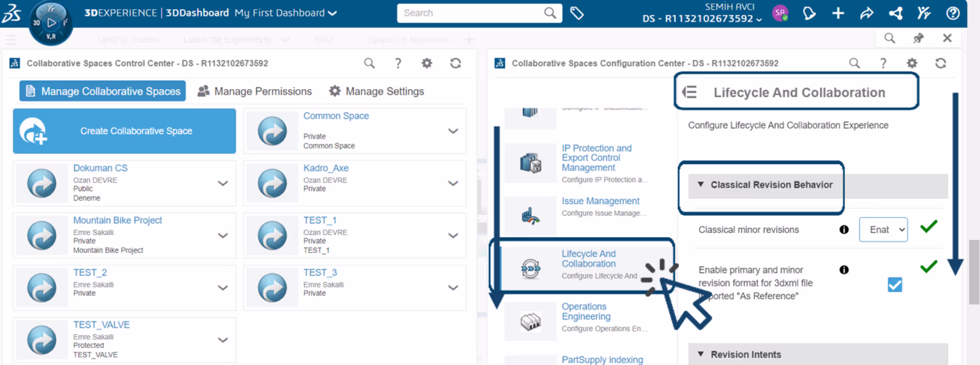The height and width of the screenshot is (365, 980).
Task: Click Create Collaborative Space button
Action: [124, 131]
